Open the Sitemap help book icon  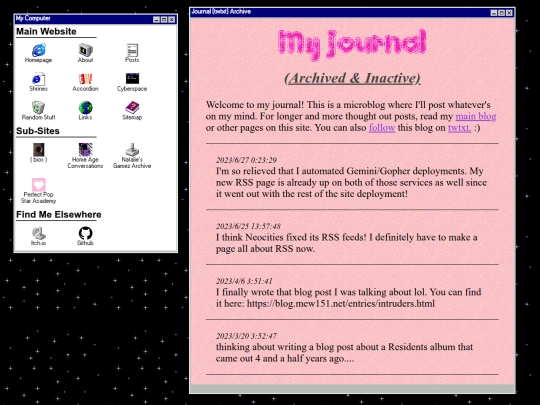tap(132, 107)
